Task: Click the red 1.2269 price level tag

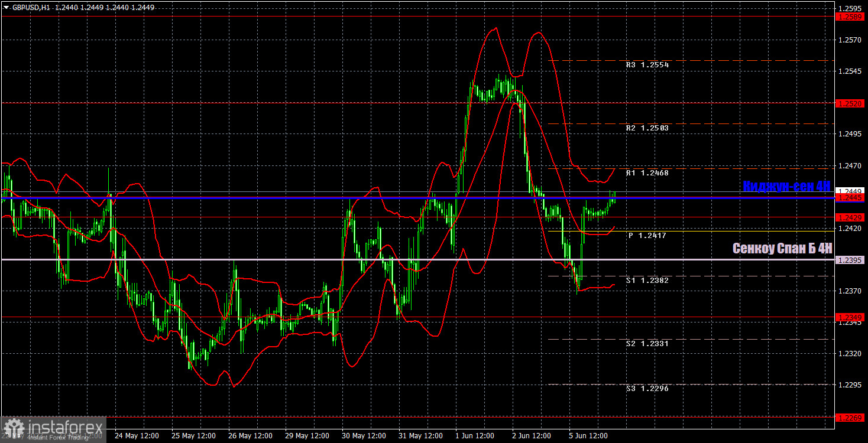Action: 850,417
